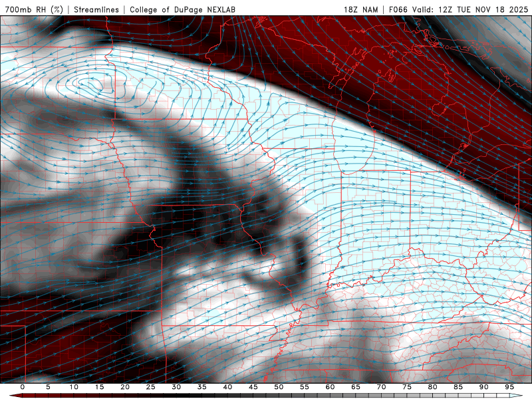Click the colorbar label '30'

176,387
